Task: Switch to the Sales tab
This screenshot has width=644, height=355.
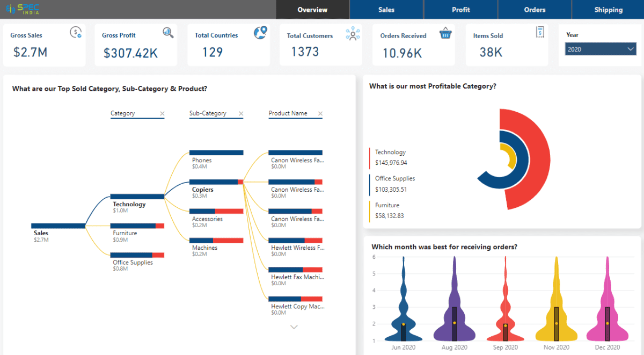Action: click(x=386, y=10)
